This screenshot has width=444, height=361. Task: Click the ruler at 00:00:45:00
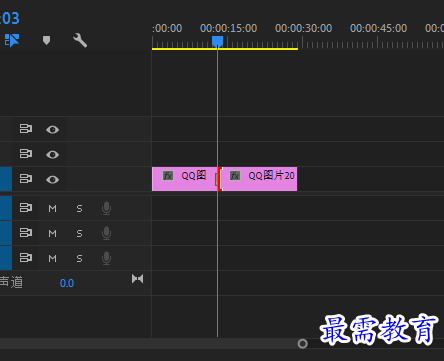coord(378,28)
